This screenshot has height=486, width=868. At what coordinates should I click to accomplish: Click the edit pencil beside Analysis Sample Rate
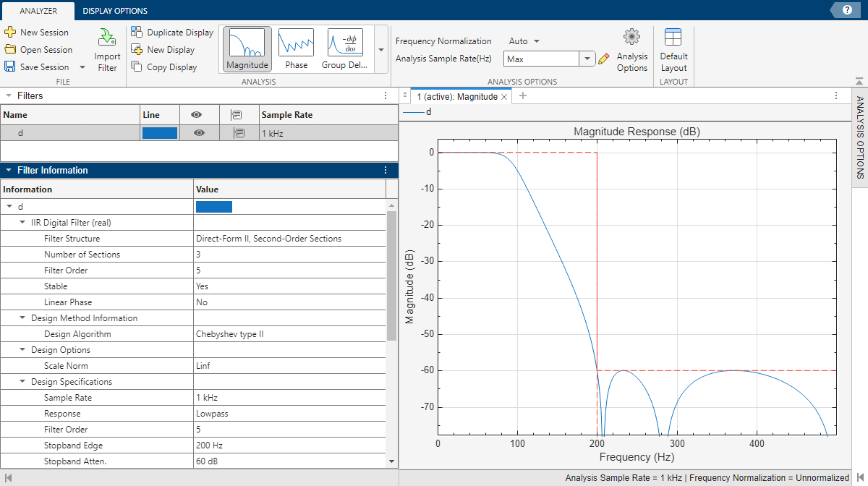604,59
